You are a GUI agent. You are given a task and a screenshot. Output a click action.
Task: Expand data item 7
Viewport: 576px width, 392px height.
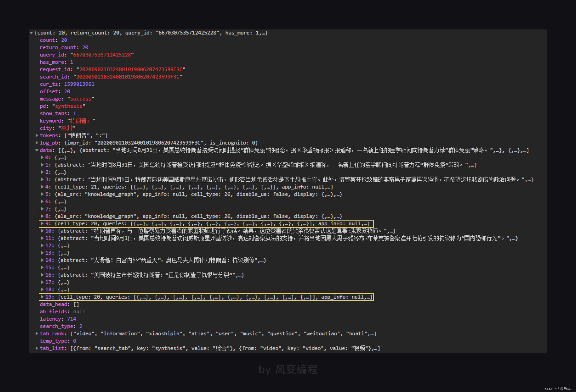[x=42, y=209]
